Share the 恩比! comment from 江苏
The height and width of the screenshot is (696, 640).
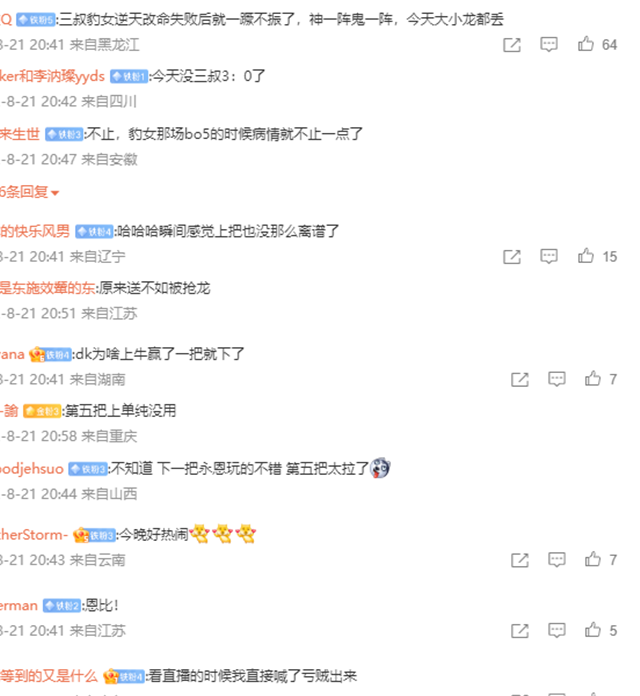[x=520, y=631]
